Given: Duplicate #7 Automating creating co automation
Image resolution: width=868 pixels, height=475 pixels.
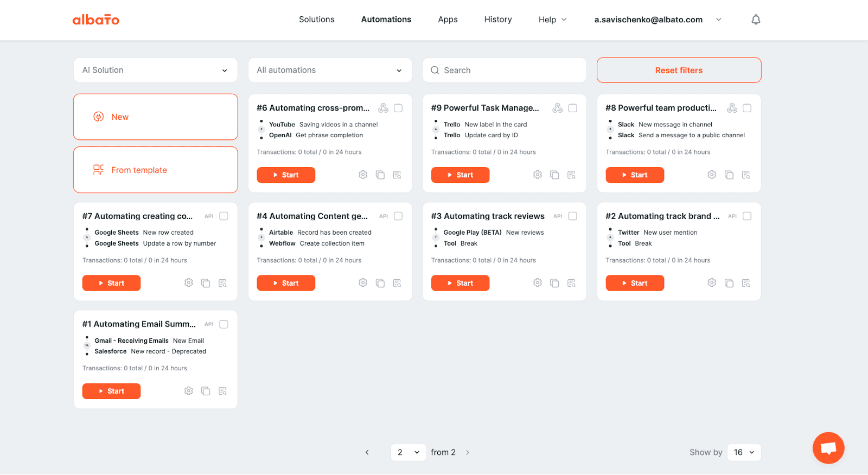Looking at the screenshot, I should coord(206,283).
